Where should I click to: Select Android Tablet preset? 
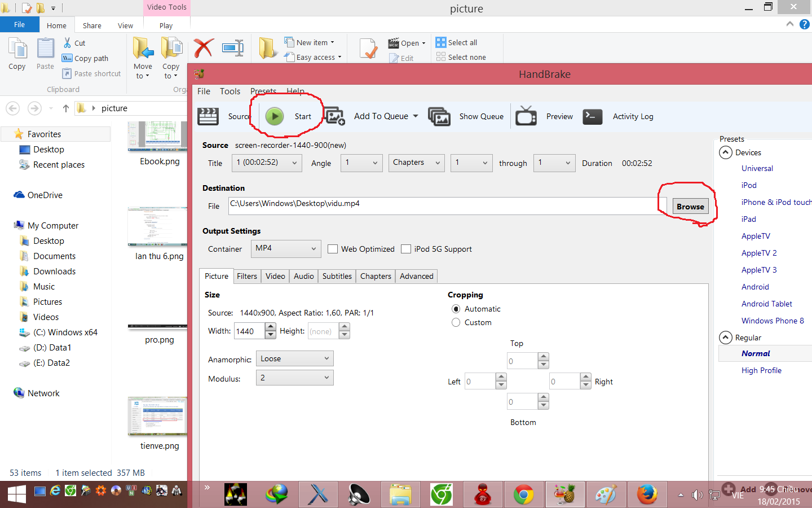coord(767,304)
